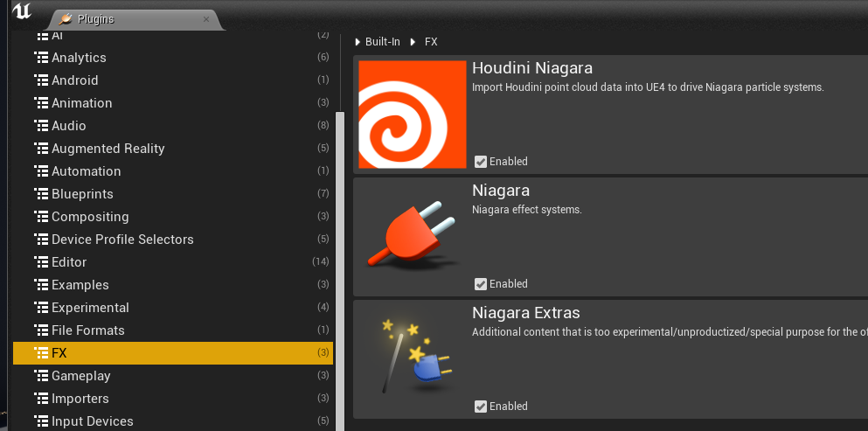Open the Editor plugin category

click(x=173, y=262)
